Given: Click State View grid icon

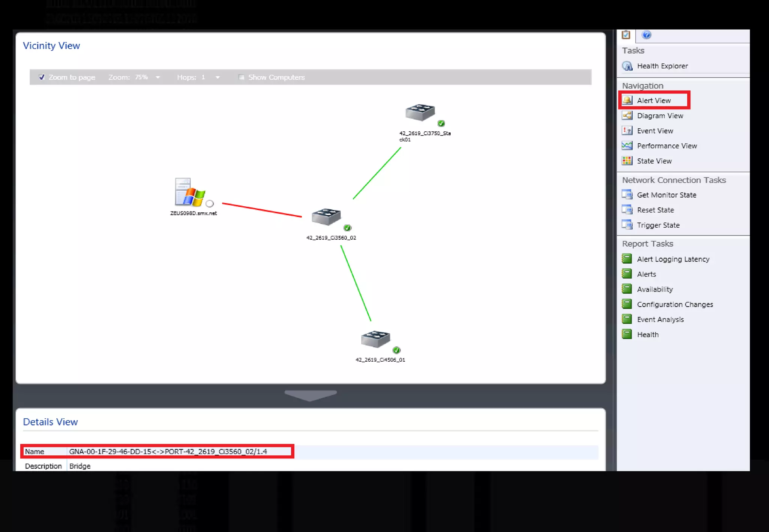Looking at the screenshot, I should [x=627, y=161].
